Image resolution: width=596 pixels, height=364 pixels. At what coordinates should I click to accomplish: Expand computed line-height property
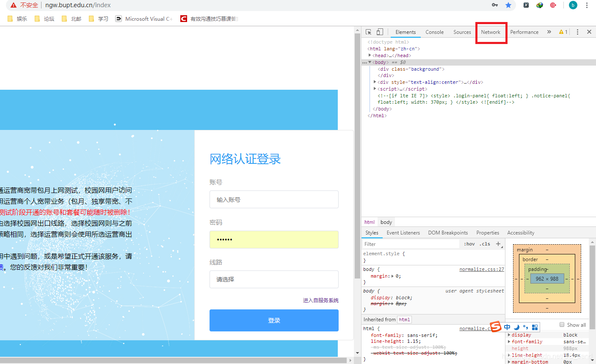tap(509, 355)
